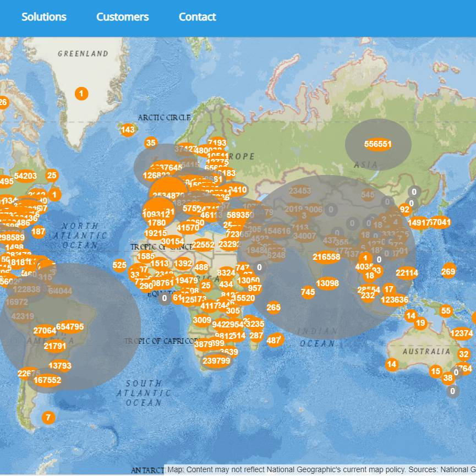Click the India marker labeled 216558
Screen dimensions: 476x476
[x=327, y=257]
